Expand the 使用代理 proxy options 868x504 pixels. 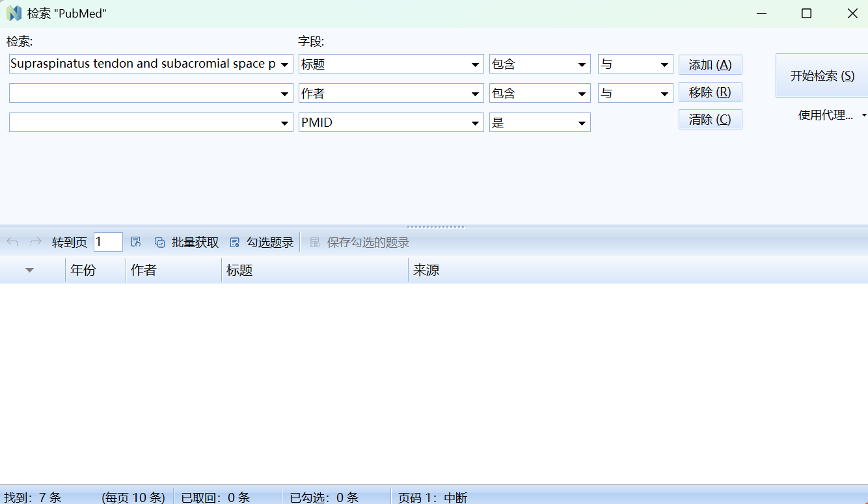pyautogui.click(x=864, y=115)
